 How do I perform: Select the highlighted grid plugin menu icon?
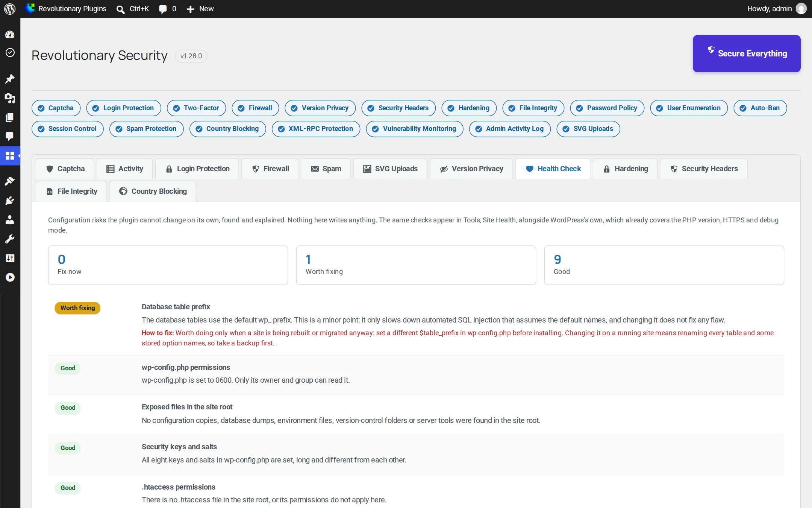coord(10,155)
